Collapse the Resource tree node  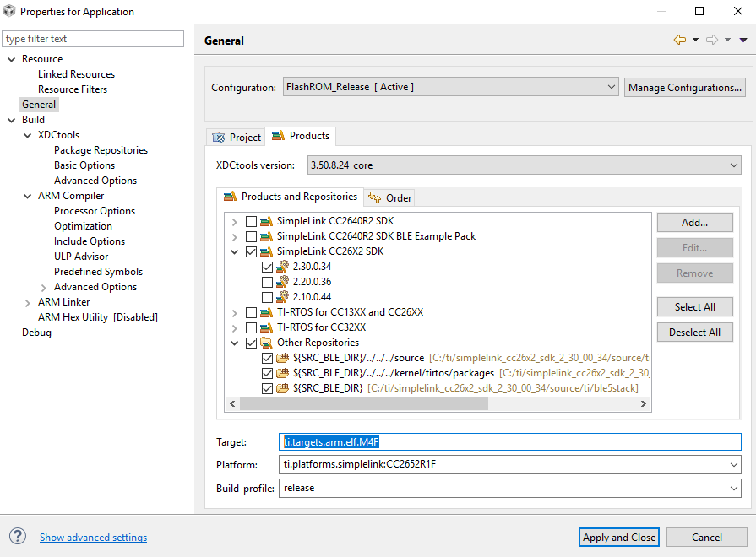click(x=12, y=59)
